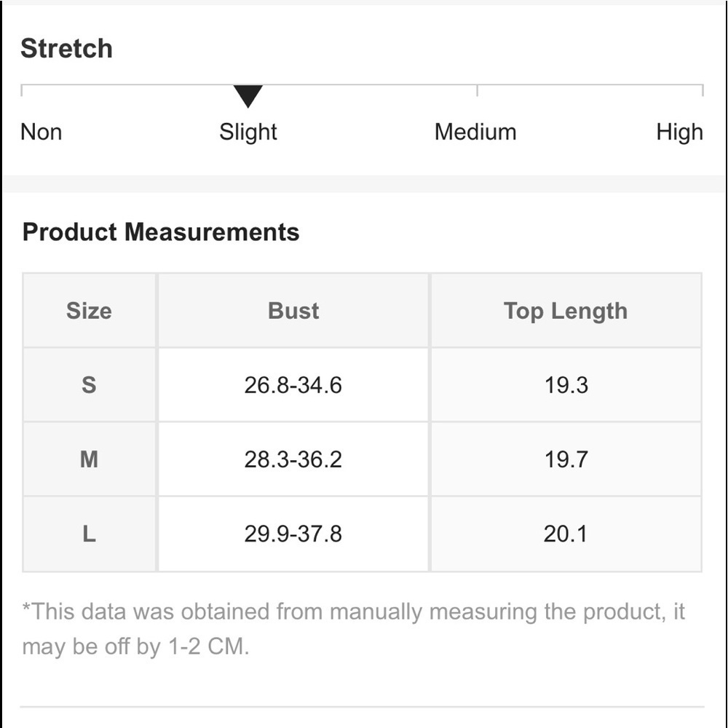The height and width of the screenshot is (728, 728).
Task: Click the 20.1 top length cell
Action: (566, 534)
